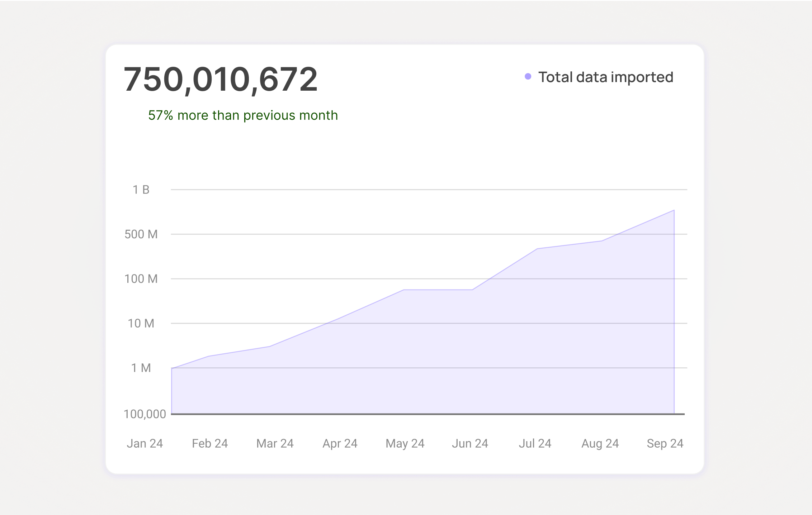Click the 10 M y-axis label
This screenshot has height=515, width=812.
(x=141, y=323)
